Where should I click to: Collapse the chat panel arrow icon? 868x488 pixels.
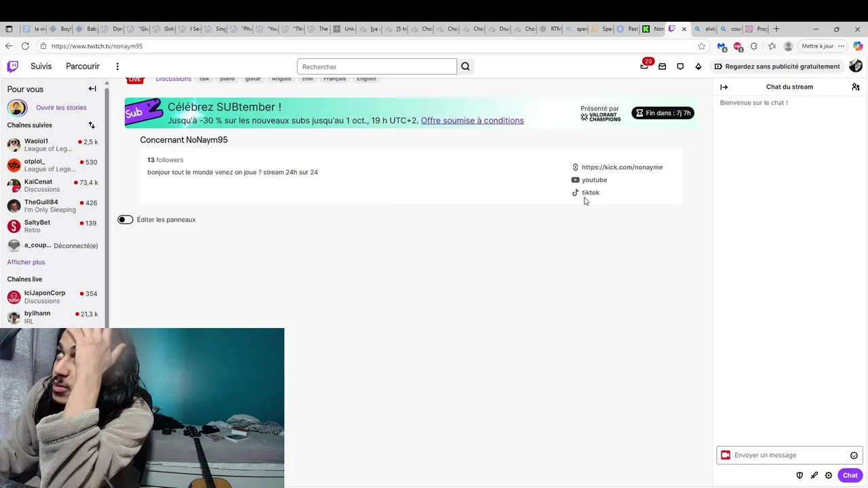click(x=724, y=87)
